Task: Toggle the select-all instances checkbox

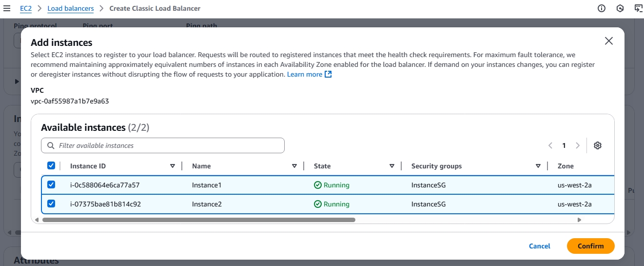Action: click(51, 166)
